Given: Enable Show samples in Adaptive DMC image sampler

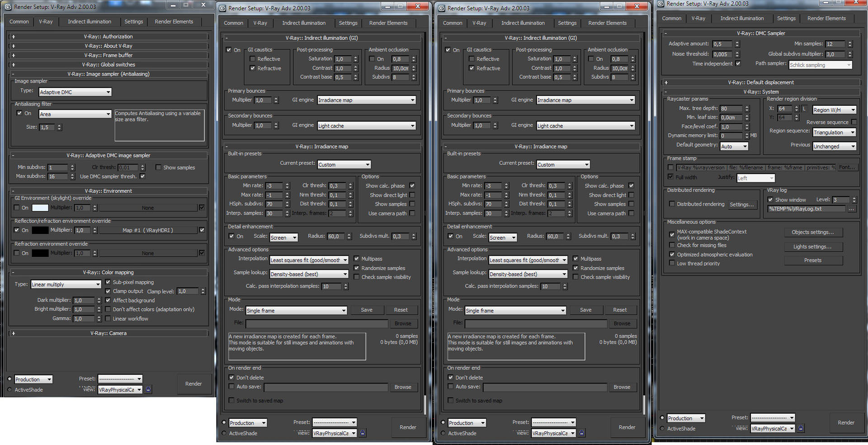Looking at the screenshot, I should coord(158,168).
